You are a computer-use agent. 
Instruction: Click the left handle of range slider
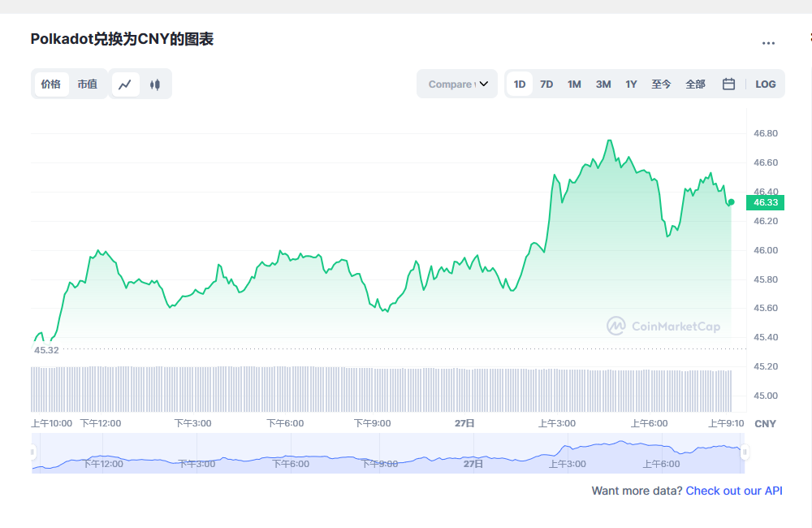pyautogui.click(x=32, y=452)
